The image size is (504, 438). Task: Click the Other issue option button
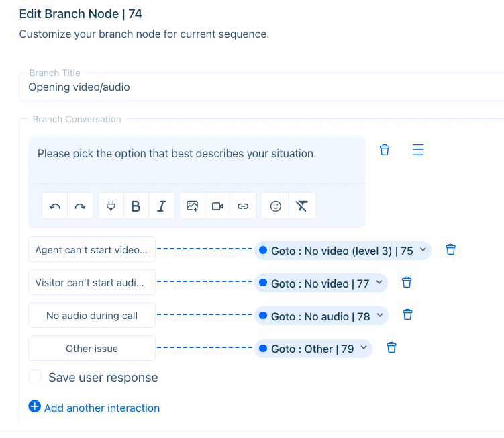click(x=92, y=348)
